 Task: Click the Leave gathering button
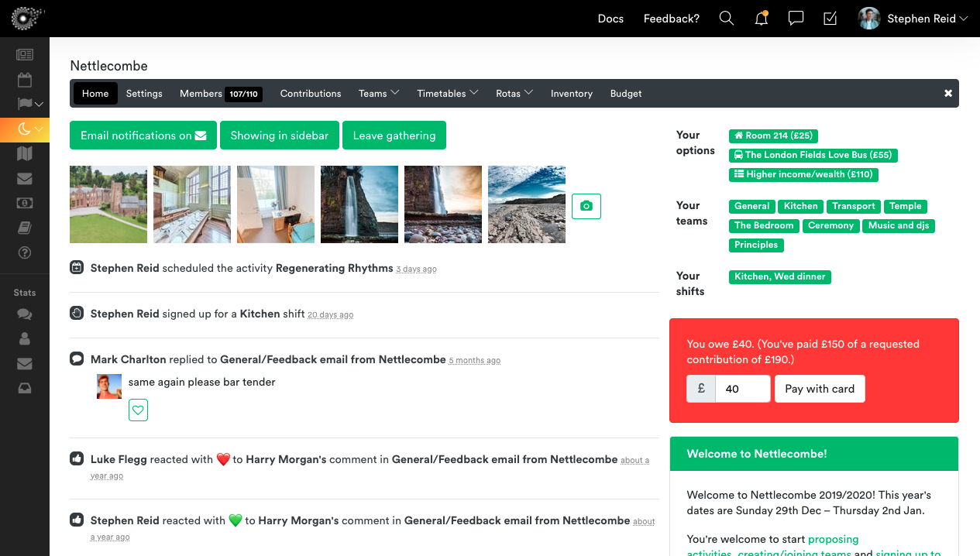[x=394, y=136]
